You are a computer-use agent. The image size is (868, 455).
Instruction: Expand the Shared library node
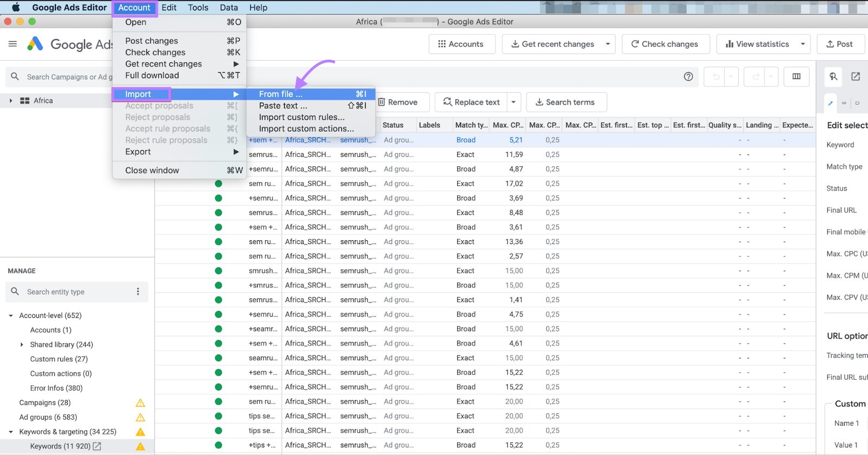coord(22,344)
